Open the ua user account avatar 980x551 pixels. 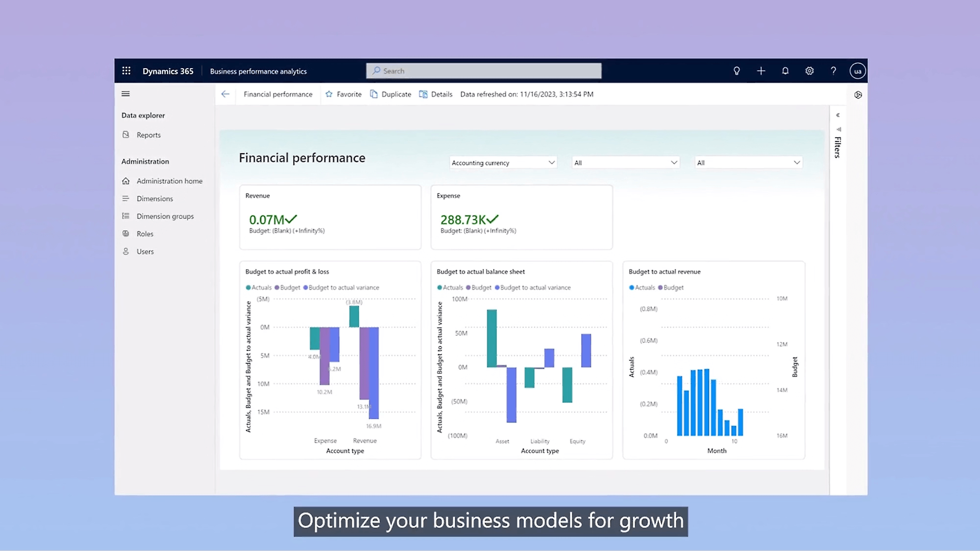click(857, 71)
